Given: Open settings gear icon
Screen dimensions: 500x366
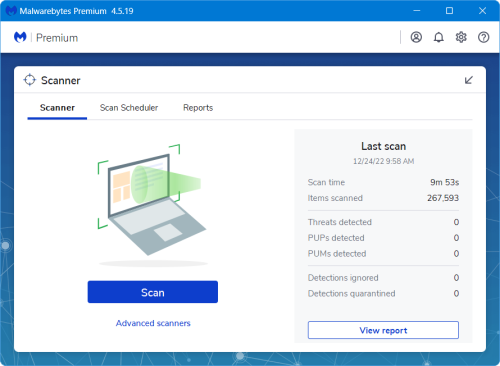Looking at the screenshot, I should (461, 37).
